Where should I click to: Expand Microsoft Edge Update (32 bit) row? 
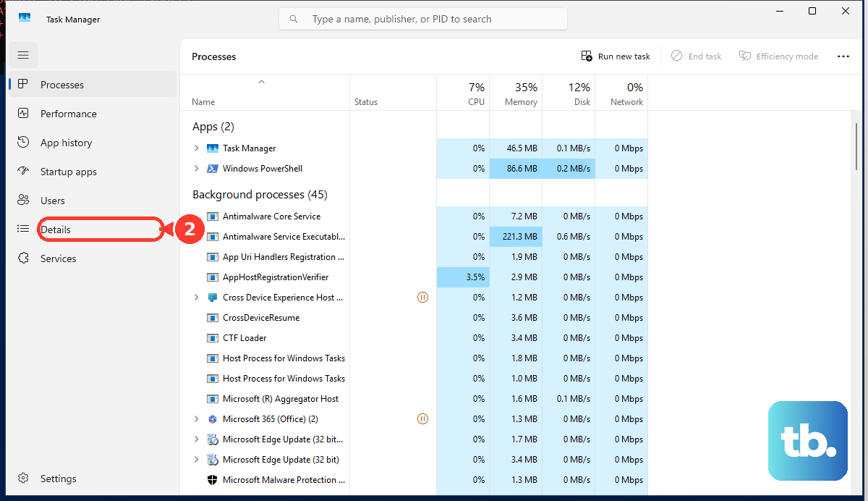(196, 460)
